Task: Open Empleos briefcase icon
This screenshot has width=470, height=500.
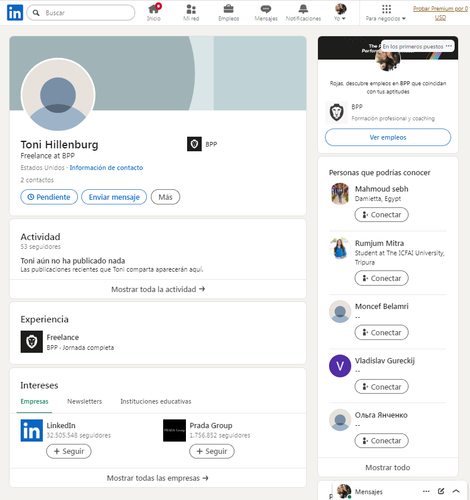Action: 228,12
